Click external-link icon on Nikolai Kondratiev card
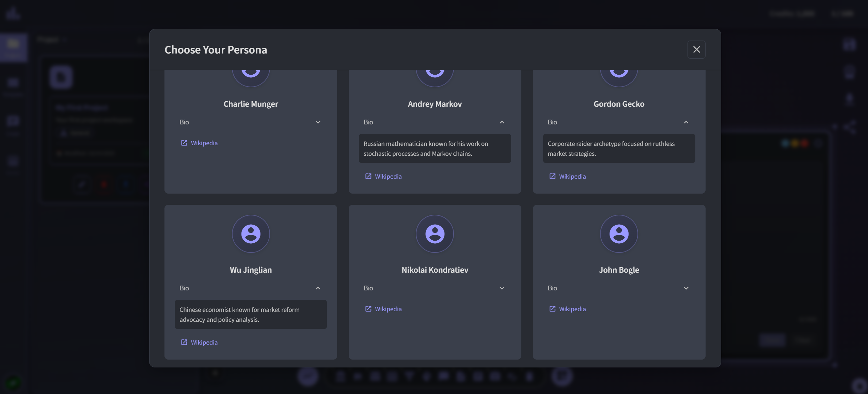The height and width of the screenshot is (394, 868). pos(368,309)
